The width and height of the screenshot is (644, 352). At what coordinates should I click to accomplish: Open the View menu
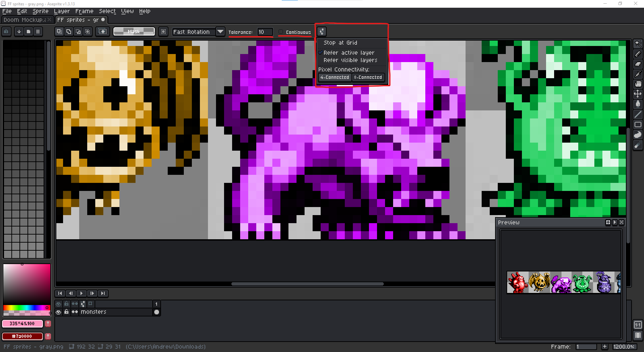click(127, 11)
